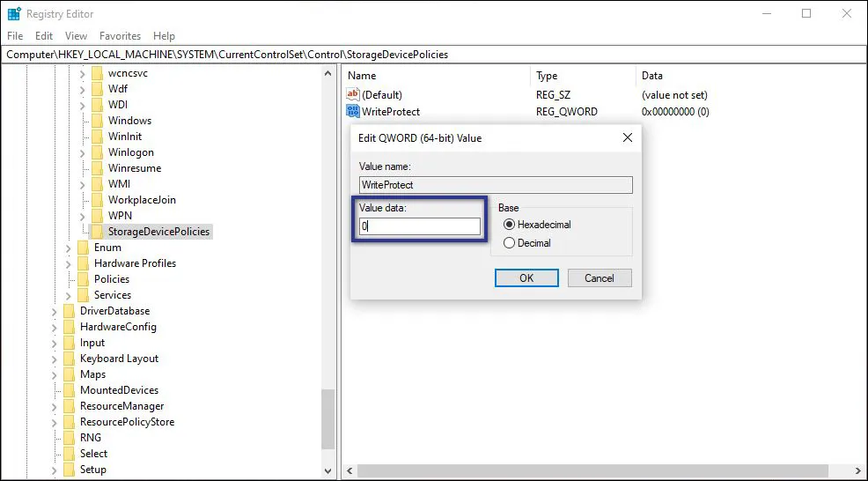Click the Wdf folder icon
Image resolution: width=868 pixels, height=481 pixels.
pyautogui.click(x=98, y=89)
